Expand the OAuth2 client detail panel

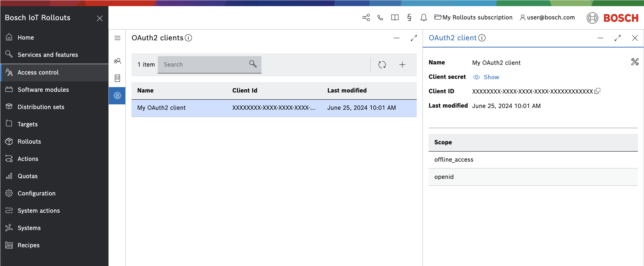[x=617, y=38]
